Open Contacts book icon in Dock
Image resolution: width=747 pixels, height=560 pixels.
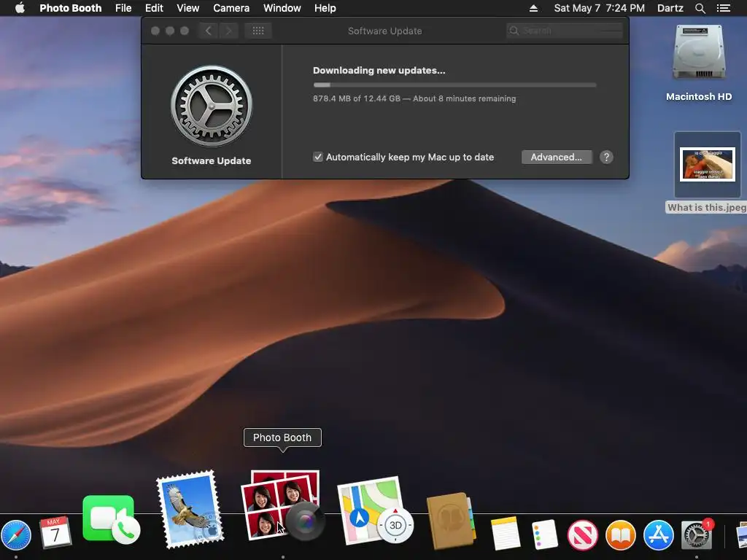(450, 521)
